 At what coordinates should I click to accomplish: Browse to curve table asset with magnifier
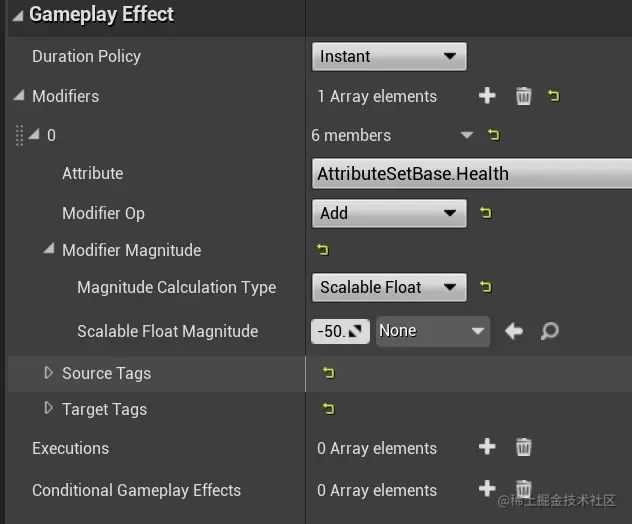(549, 331)
